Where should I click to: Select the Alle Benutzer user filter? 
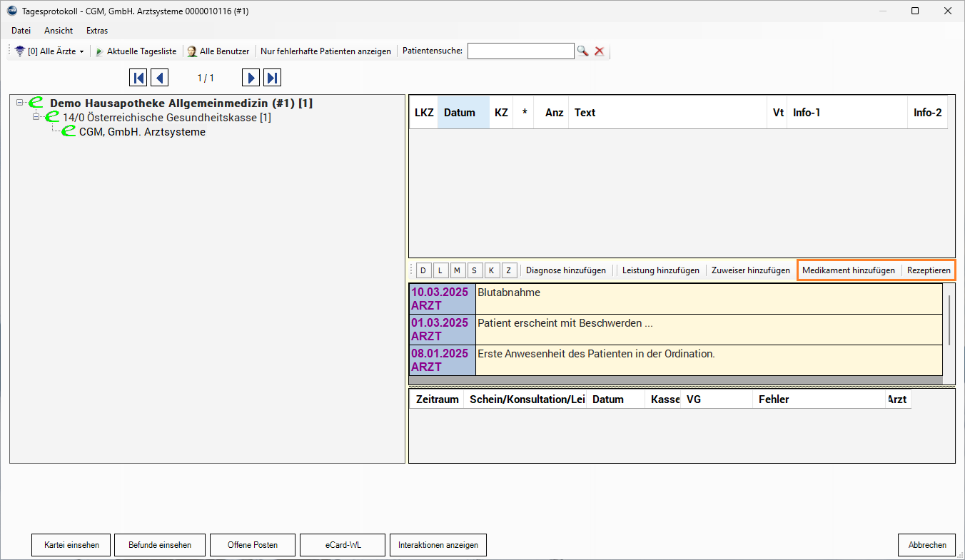pyautogui.click(x=218, y=51)
